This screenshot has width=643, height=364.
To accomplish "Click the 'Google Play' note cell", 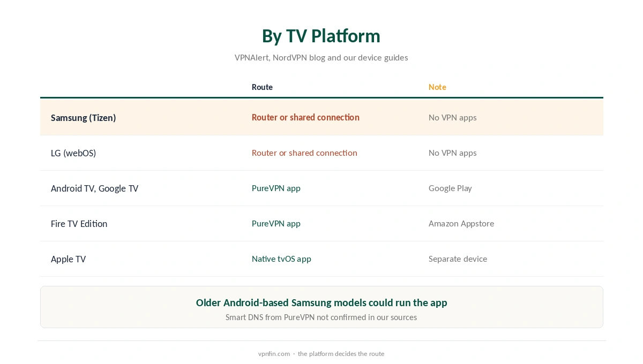I will (x=450, y=188).
